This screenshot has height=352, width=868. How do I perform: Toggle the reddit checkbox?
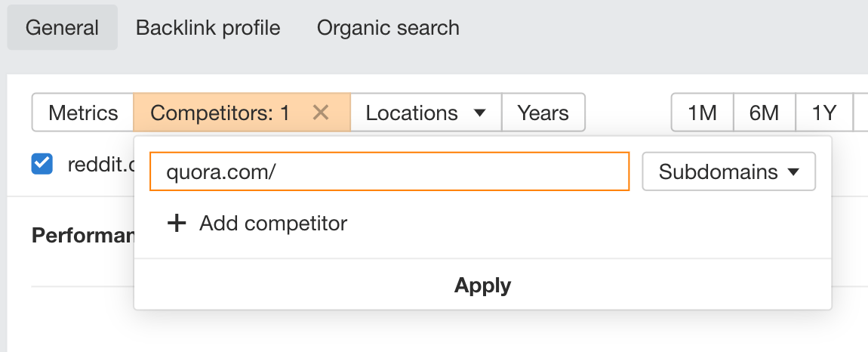pos(42,164)
